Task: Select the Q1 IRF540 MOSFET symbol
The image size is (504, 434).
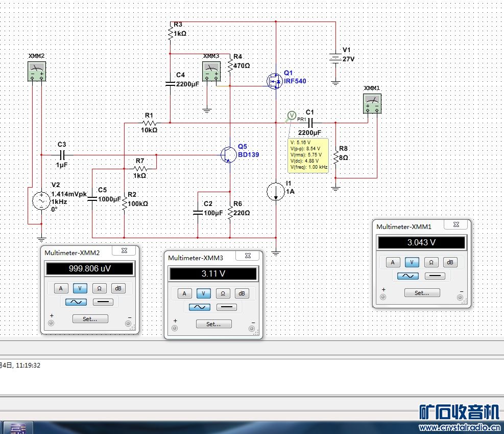Action: click(274, 81)
